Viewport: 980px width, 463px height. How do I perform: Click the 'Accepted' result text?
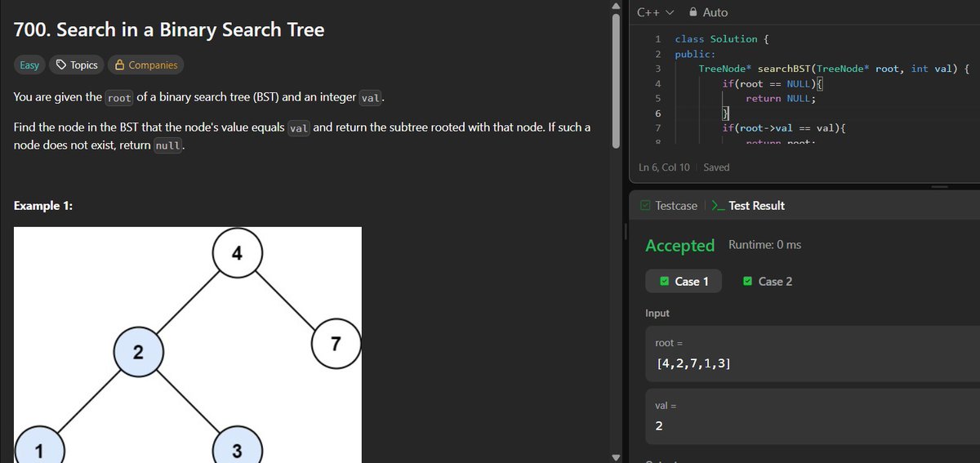tap(679, 245)
